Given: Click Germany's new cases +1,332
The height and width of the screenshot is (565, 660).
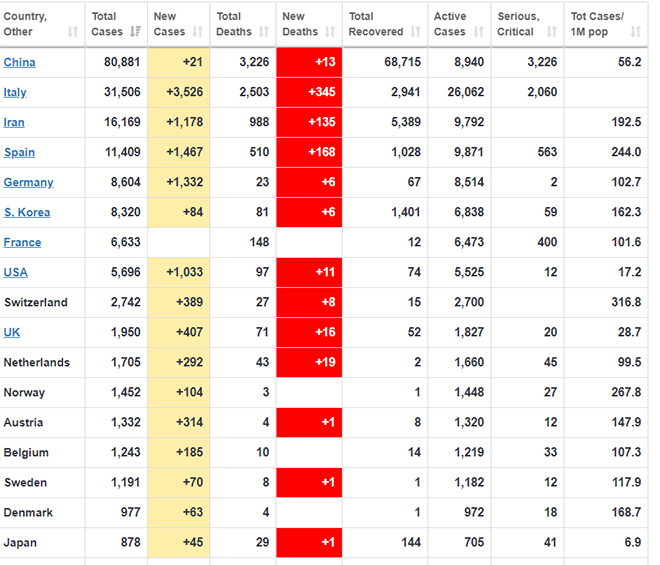Looking at the screenshot, I should click(x=185, y=182).
